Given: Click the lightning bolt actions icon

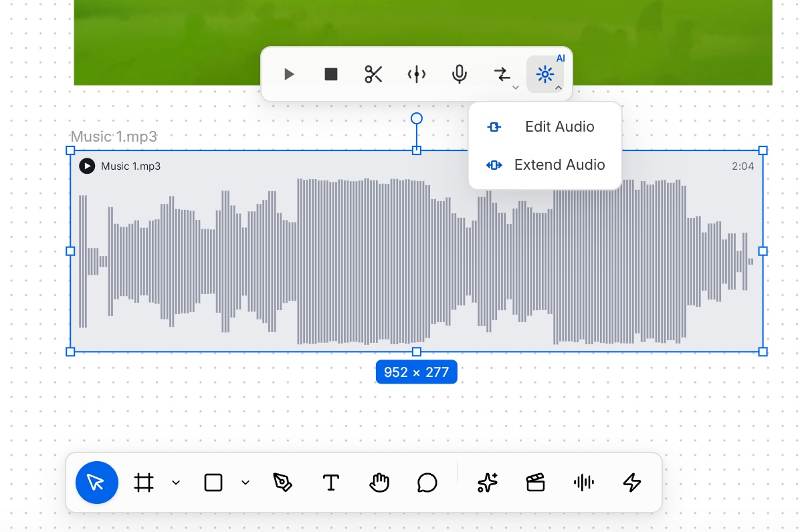Looking at the screenshot, I should pos(632,482).
